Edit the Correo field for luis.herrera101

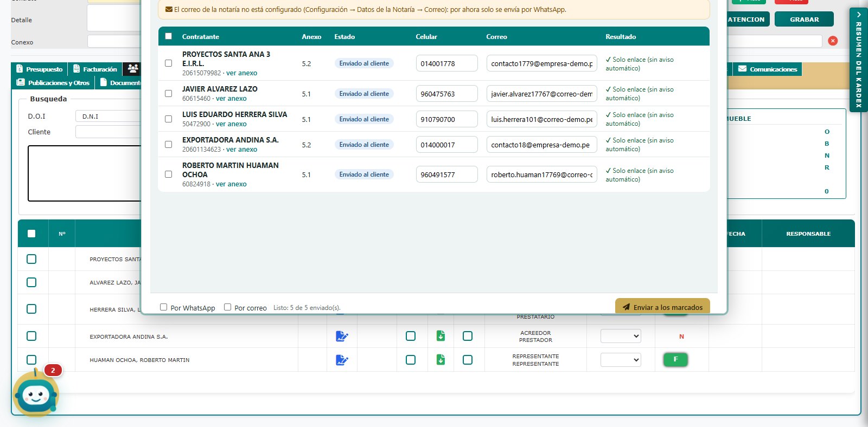542,119
